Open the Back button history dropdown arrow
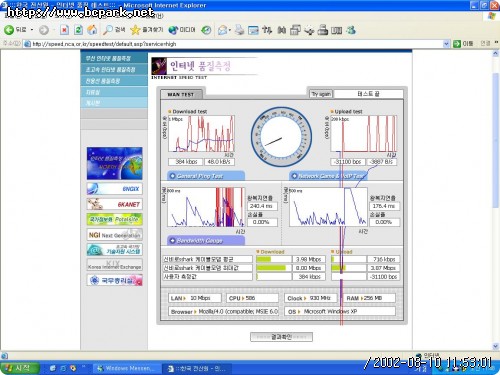The height and width of the screenshot is (375, 500). coord(32,30)
